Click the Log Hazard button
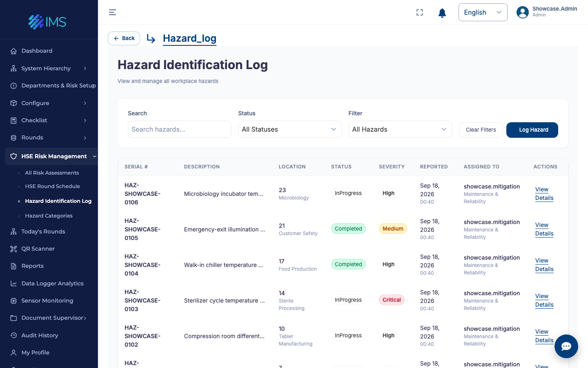 [x=532, y=130]
